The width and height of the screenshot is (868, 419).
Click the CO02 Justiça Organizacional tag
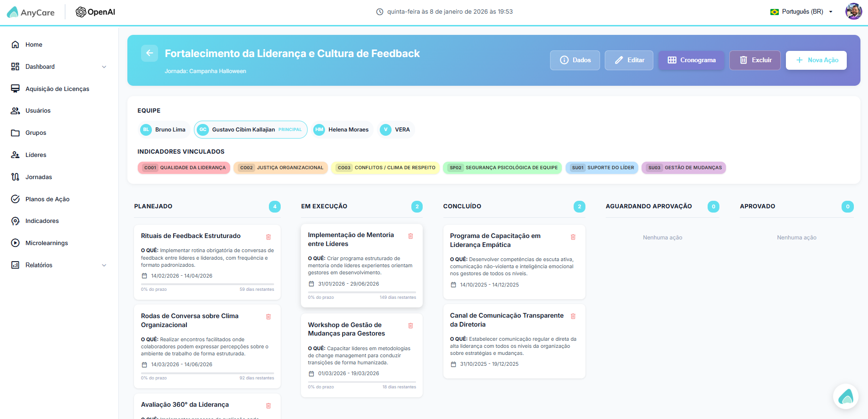[x=281, y=168]
